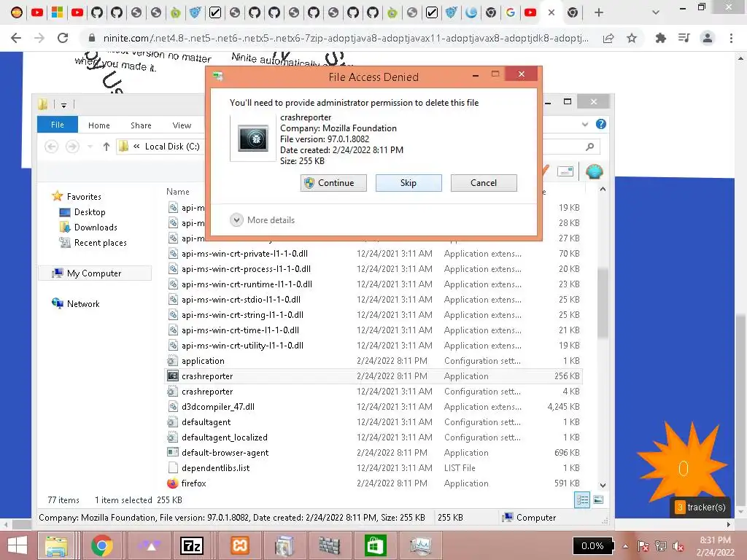Image resolution: width=747 pixels, height=560 pixels.
Task: Open the File tab in Explorer ribbon
Action: 57,125
